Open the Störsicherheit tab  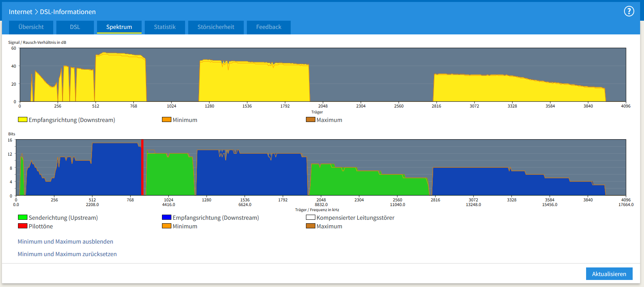click(216, 27)
